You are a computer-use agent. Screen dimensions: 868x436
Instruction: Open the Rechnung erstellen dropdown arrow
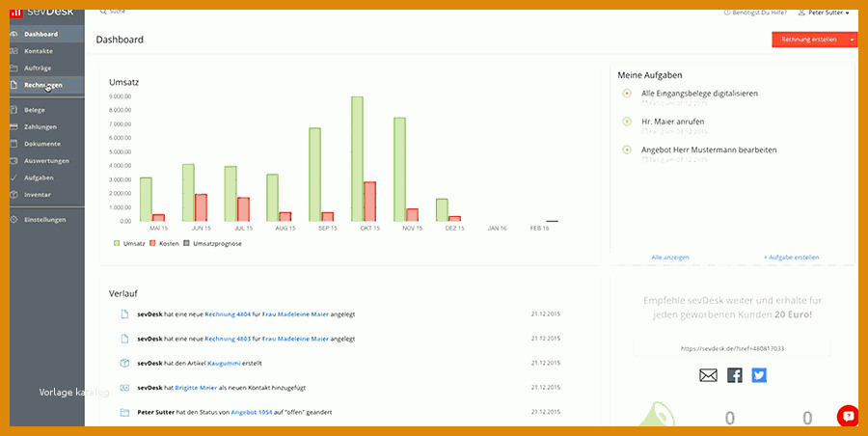(852, 40)
